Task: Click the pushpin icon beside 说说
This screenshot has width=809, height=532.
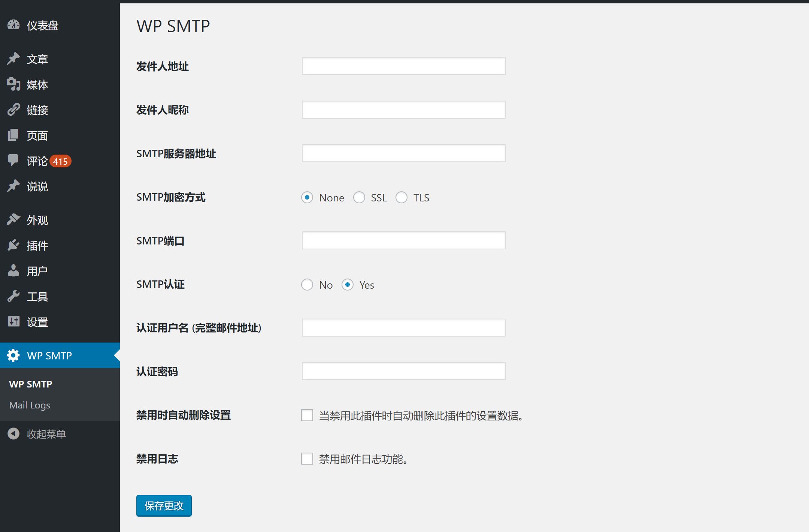Action: point(13,186)
